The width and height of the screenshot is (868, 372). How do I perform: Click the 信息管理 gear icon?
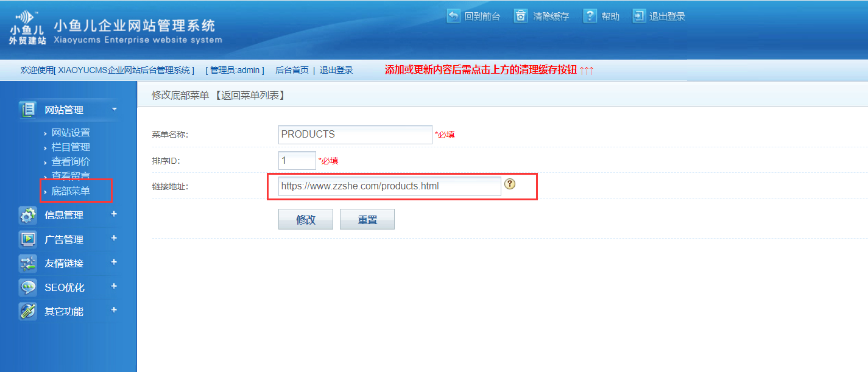click(29, 215)
